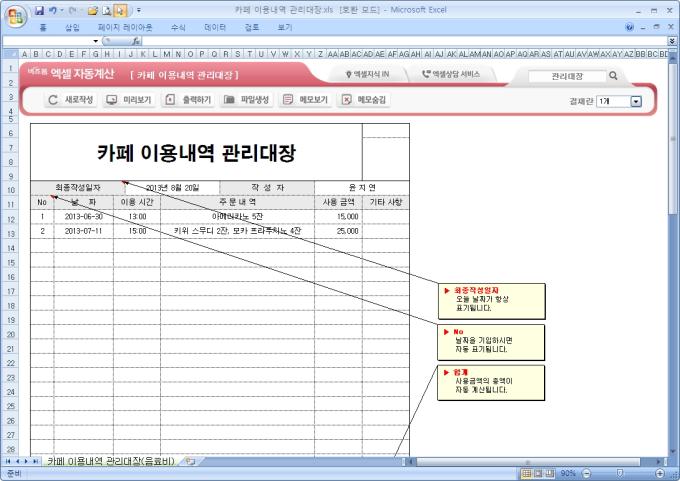Open the 결재란 dropdown arrow
Screen dimensions: 680x481
(636, 101)
